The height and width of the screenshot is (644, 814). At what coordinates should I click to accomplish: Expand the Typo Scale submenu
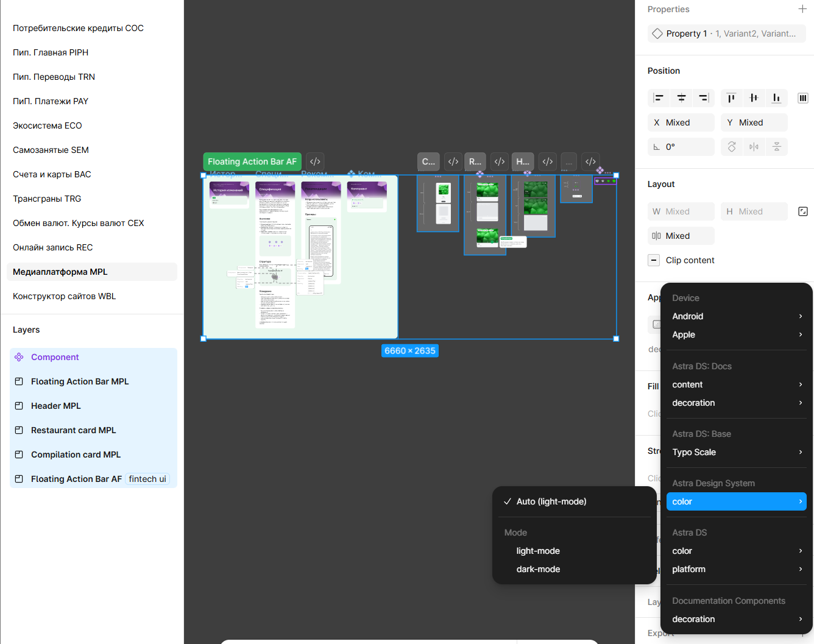point(737,452)
